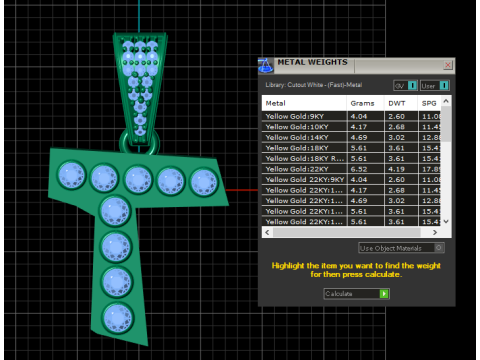Click the 4.69 grams cell for 14KY
The image size is (480, 360).
coord(365,137)
